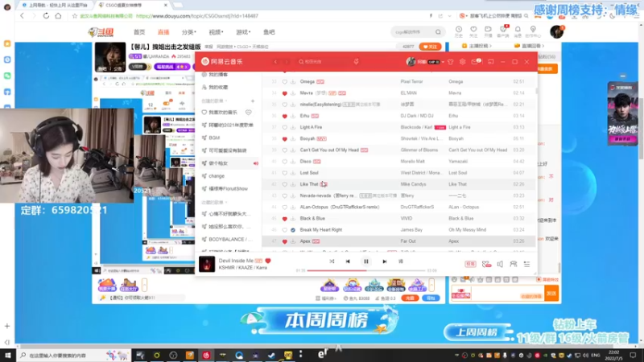The image size is (644, 362).
Task: Open album Oh My Messy Mind
Action: [x=467, y=230]
